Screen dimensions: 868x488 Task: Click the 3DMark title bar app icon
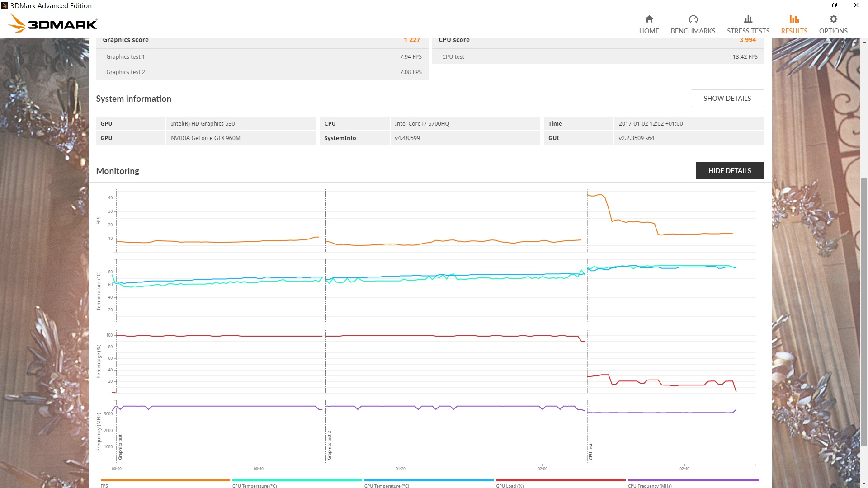5,5
